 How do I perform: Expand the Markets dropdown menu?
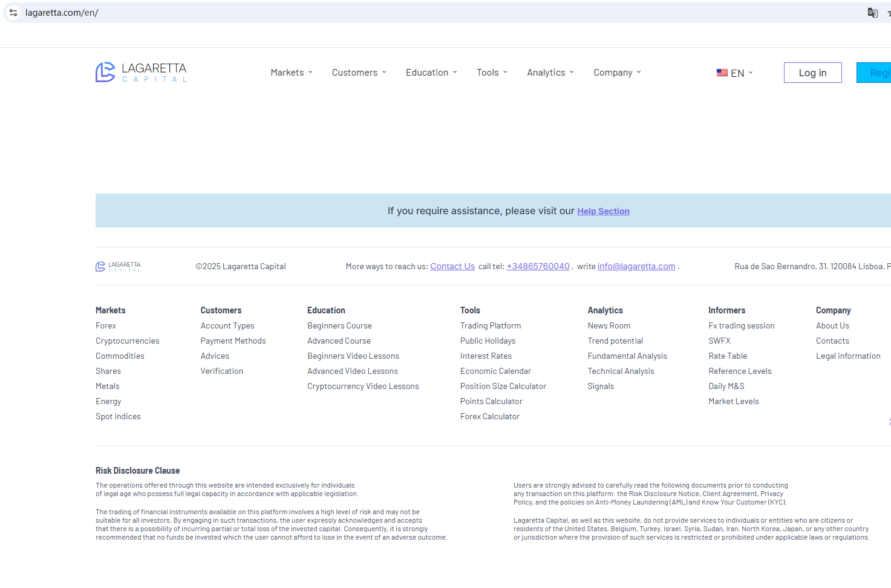coord(292,73)
